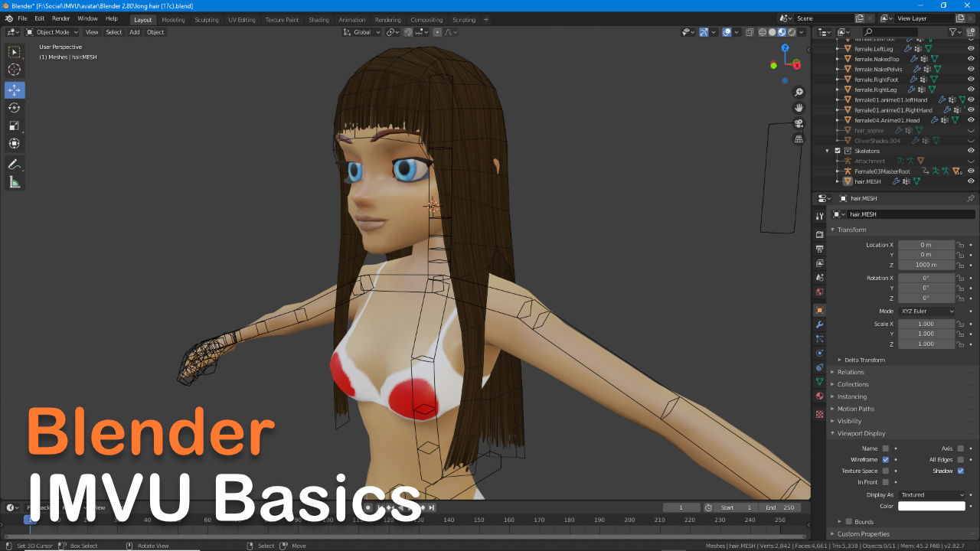Select the Measure tool

tap(15, 182)
